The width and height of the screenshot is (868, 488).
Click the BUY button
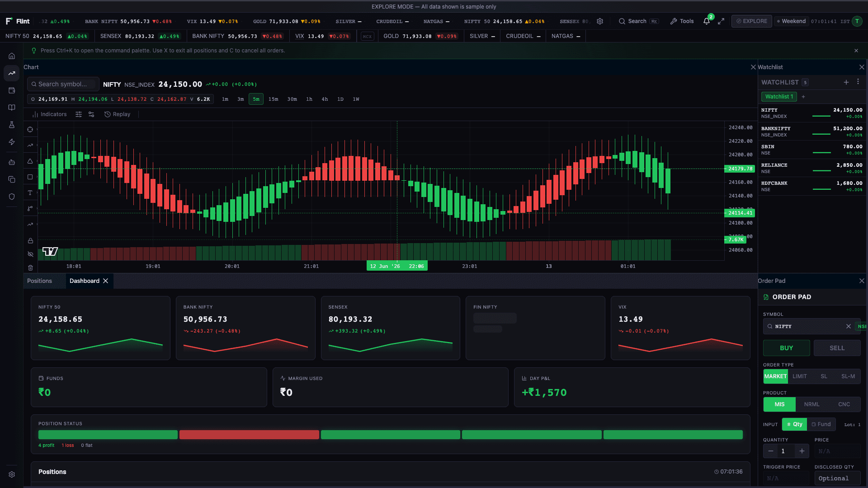pyautogui.click(x=786, y=348)
